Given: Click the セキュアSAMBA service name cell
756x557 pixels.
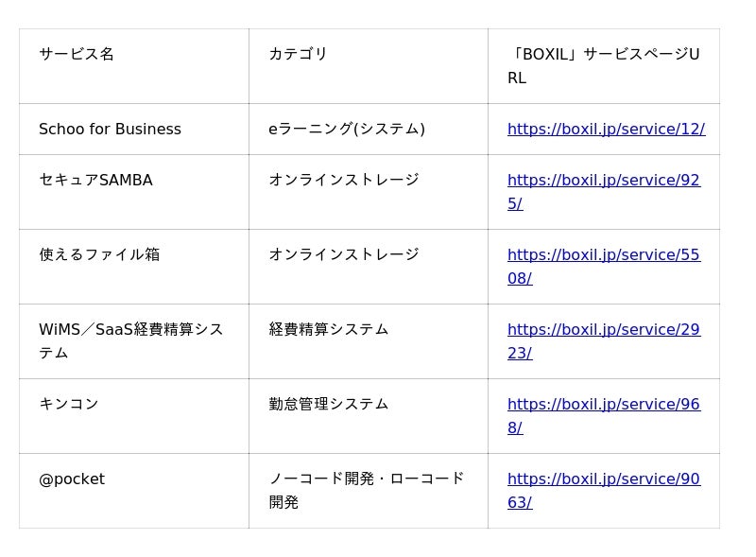Looking at the screenshot, I should pyautogui.click(x=95, y=181).
